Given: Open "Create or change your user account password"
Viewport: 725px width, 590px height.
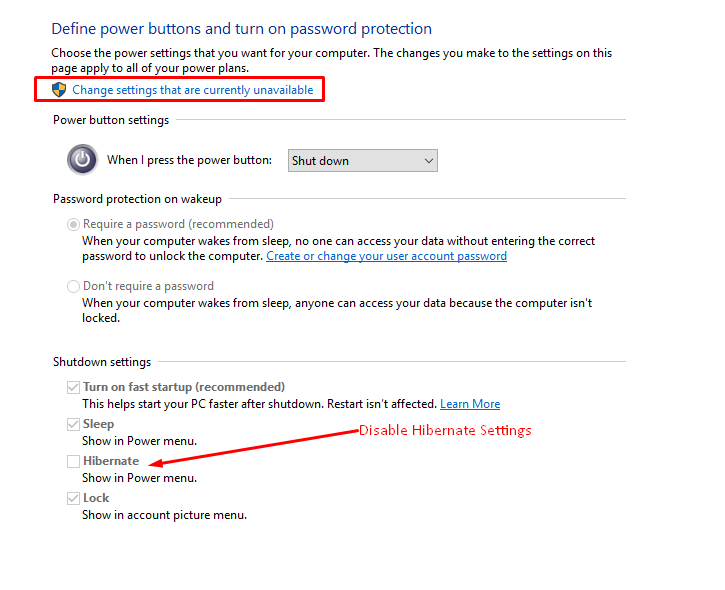Looking at the screenshot, I should 386,256.
